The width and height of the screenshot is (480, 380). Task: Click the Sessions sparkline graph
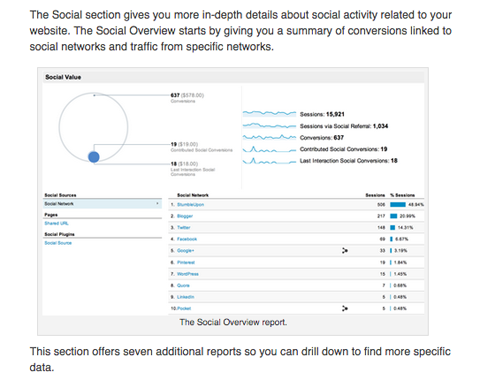(269, 114)
